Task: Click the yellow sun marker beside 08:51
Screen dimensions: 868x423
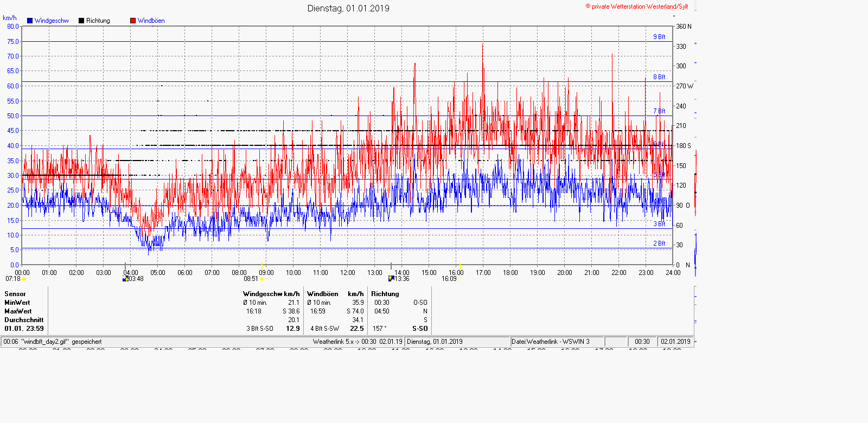Action: point(262,279)
